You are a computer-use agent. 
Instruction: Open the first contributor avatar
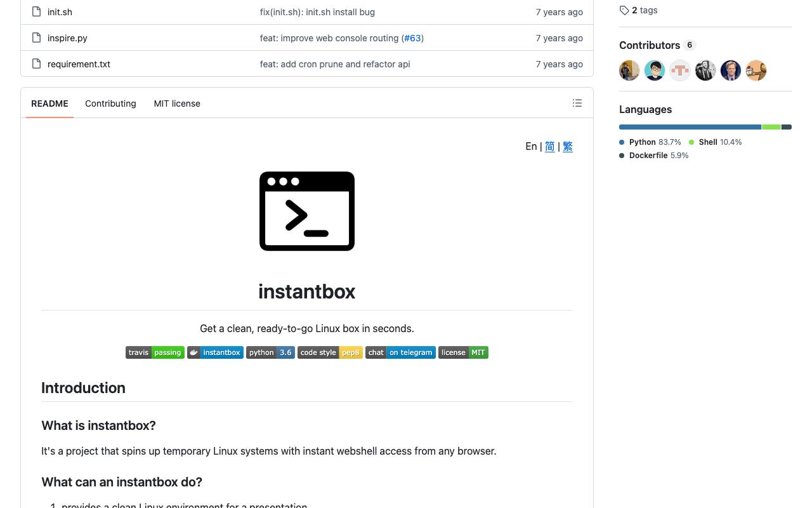click(629, 70)
